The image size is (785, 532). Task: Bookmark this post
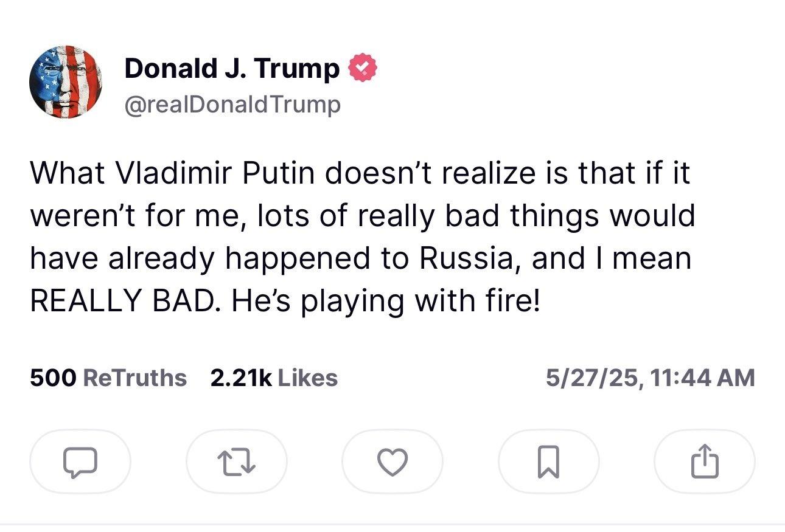point(548,461)
